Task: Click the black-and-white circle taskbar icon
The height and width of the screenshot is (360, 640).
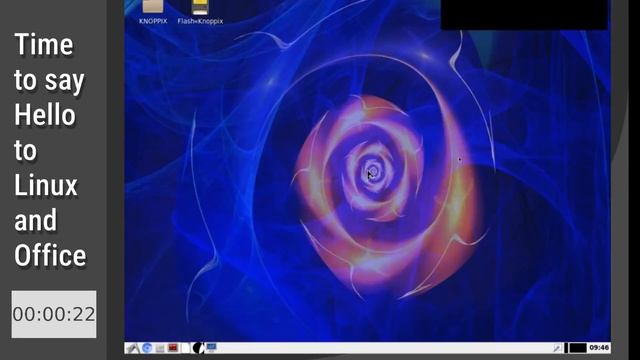Action: 198,348
